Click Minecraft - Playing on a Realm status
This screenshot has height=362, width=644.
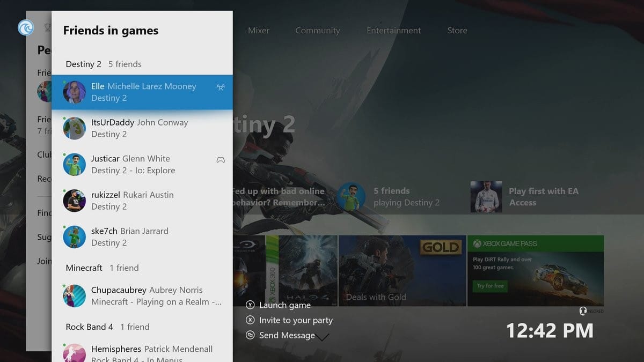(156, 302)
